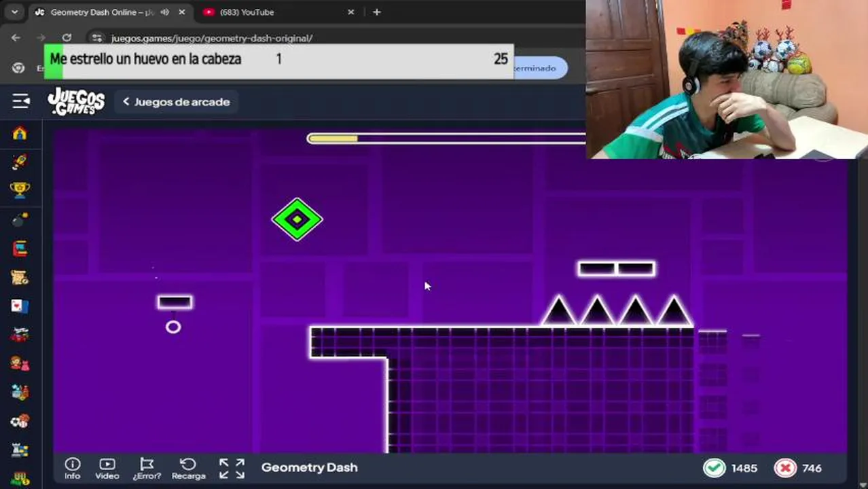Open game Info below the game
The image size is (868, 489).
[x=72, y=468]
